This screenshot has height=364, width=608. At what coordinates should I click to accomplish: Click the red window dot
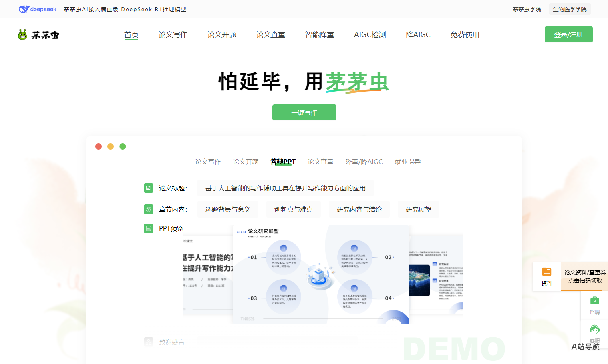tap(99, 146)
